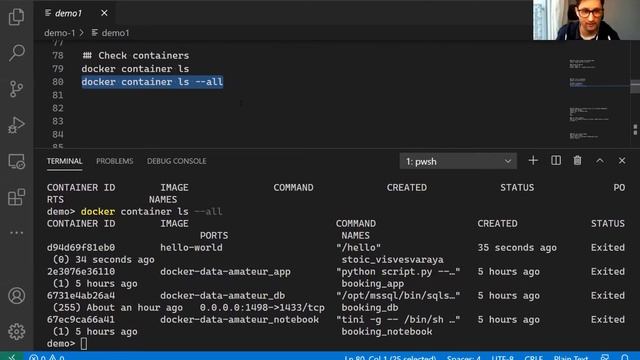Switch to the PROBLEMS panel tab
Image resolution: width=640 pixels, height=360 pixels.
tap(115, 161)
